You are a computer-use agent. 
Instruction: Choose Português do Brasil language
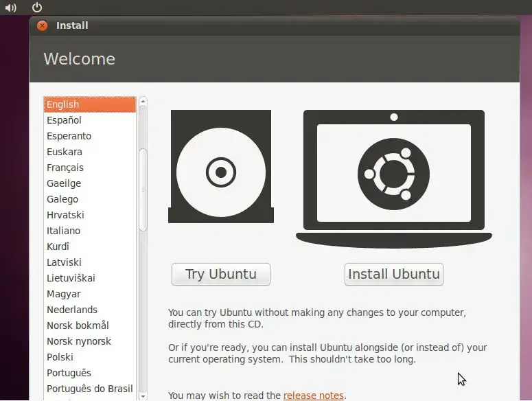[89, 389]
